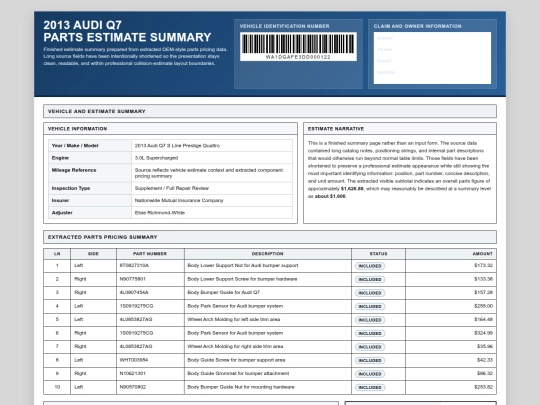The height and width of the screenshot is (405, 540).
Task: Click the 'CLAIM AND OWNER INFORMATION' label
Action: [417, 26]
